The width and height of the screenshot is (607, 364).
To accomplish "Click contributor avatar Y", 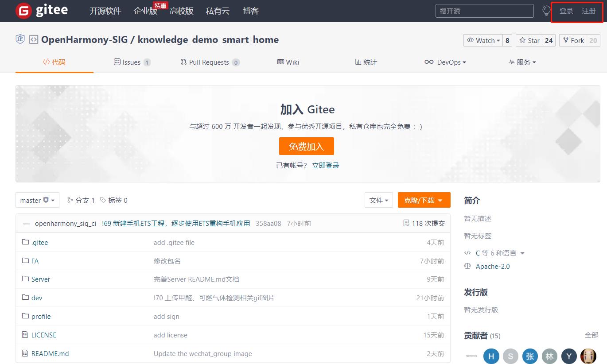I will click(x=569, y=356).
